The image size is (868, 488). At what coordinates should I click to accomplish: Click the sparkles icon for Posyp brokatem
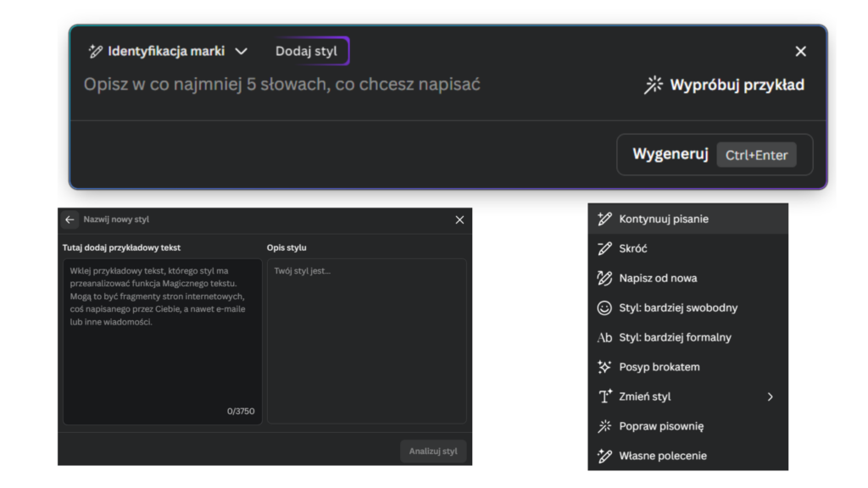click(604, 368)
